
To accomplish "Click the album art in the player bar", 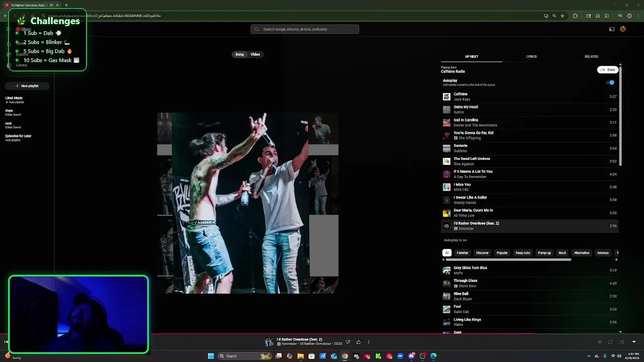I will pos(269,342).
